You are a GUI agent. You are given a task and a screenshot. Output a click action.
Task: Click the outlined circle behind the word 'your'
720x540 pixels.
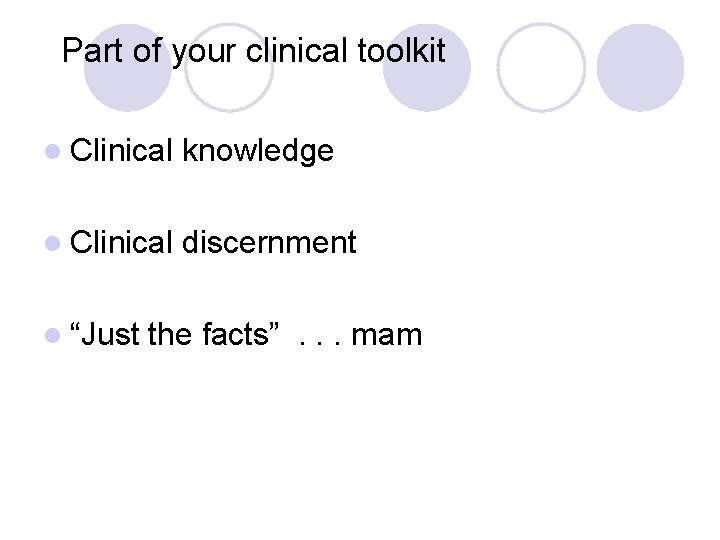(x=229, y=68)
